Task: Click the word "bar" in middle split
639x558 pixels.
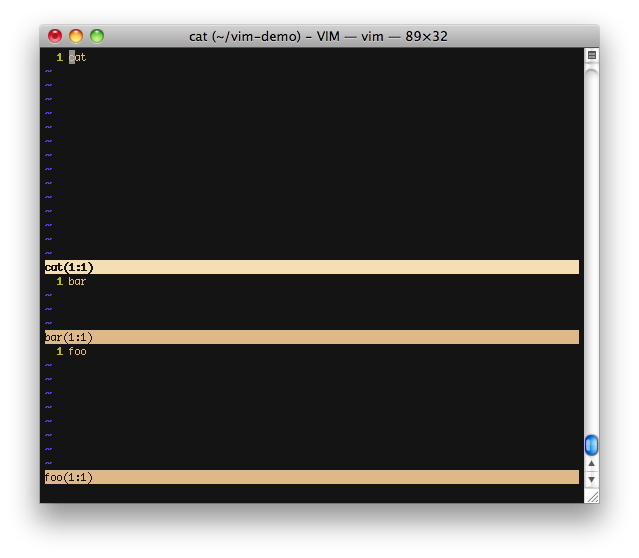Action: click(77, 281)
